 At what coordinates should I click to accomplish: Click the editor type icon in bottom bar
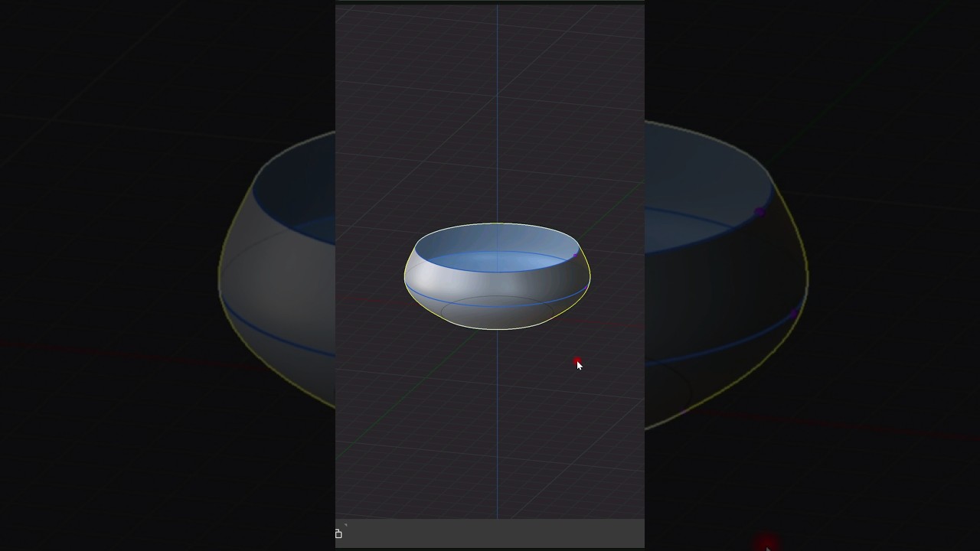pyautogui.click(x=338, y=533)
